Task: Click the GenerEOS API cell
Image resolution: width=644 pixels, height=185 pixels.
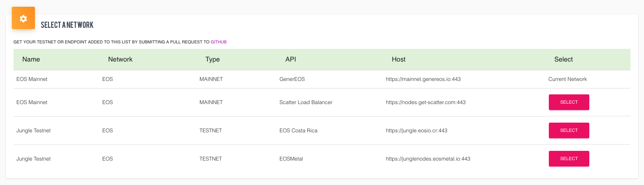Action: point(292,79)
